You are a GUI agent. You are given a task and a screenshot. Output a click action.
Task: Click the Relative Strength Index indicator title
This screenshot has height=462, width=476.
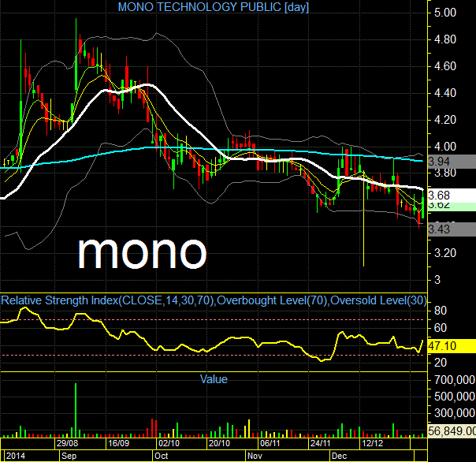point(214,300)
